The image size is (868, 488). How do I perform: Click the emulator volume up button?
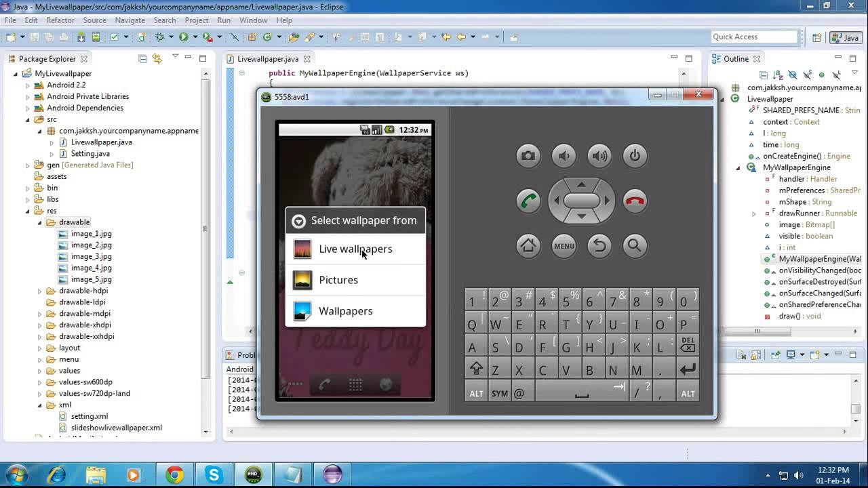pyautogui.click(x=599, y=156)
